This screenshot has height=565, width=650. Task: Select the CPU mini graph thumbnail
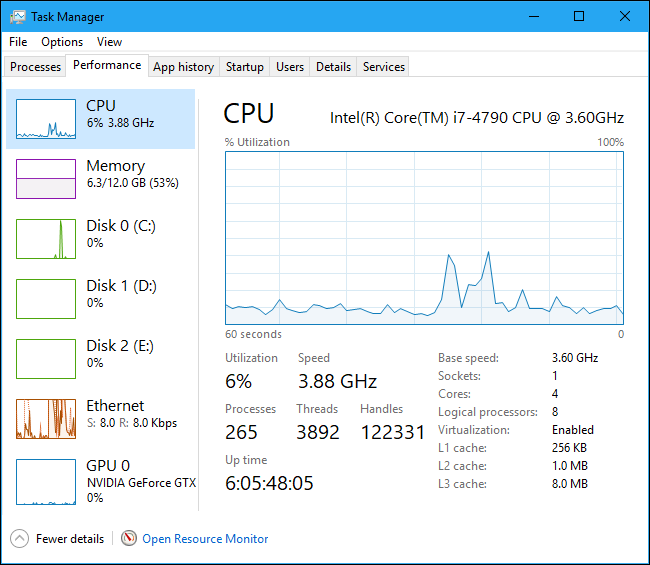[46, 119]
